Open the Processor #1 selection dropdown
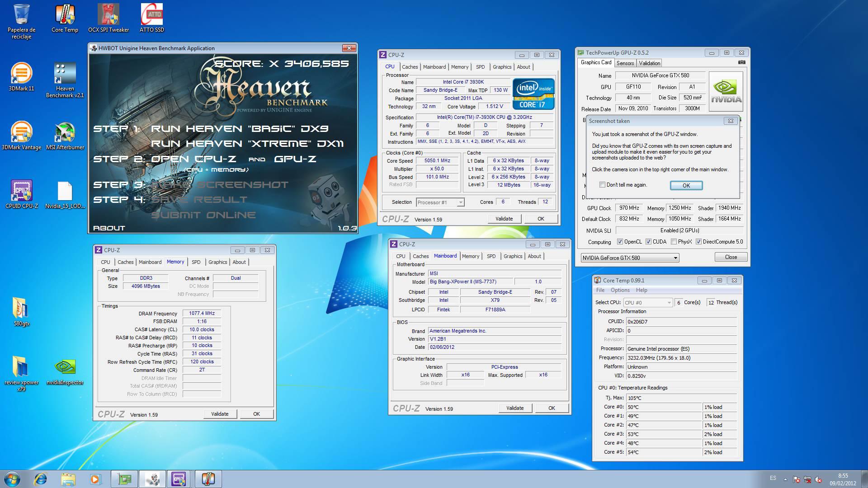The image size is (868, 488). click(x=440, y=202)
